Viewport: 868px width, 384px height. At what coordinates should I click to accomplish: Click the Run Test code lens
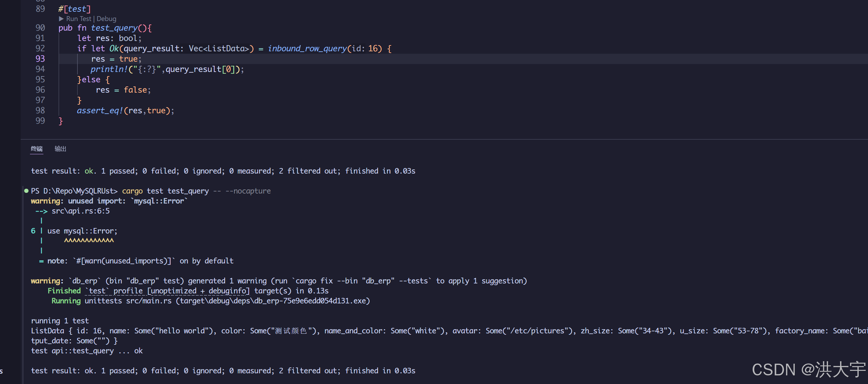[x=79, y=19]
